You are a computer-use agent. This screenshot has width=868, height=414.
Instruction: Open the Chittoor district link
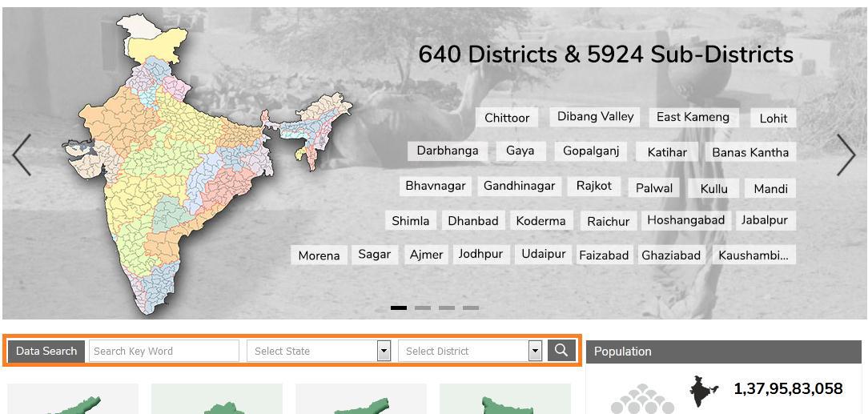(x=507, y=118)
